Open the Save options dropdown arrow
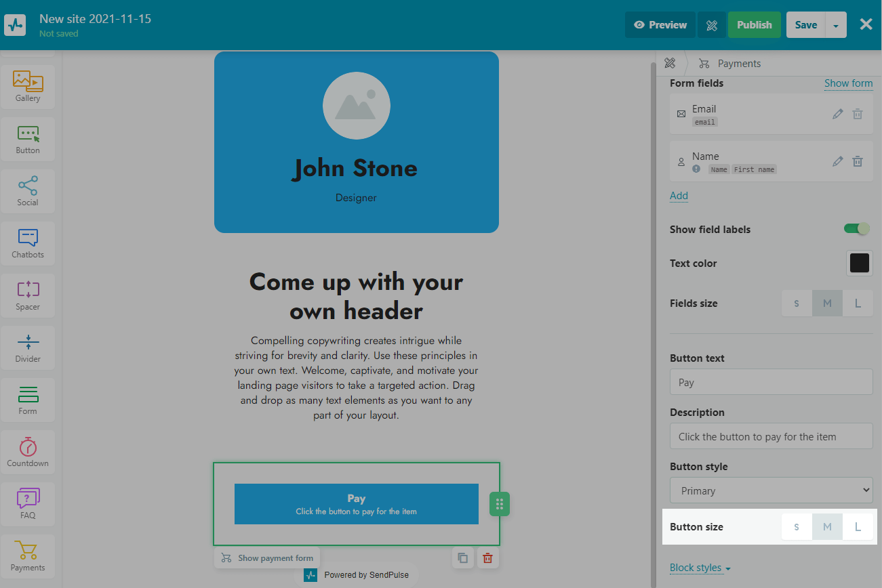The height and width of the screenshot is (588, 882). (836, 25)
